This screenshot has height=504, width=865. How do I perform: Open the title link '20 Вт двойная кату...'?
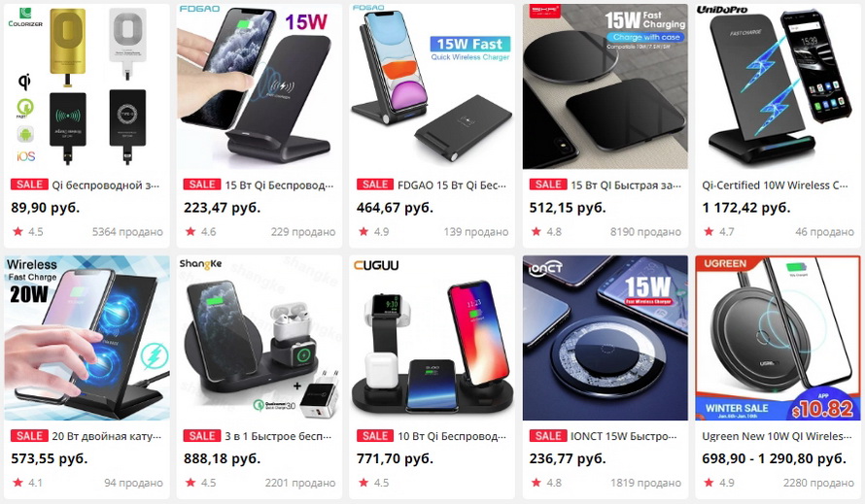point(107,436)
